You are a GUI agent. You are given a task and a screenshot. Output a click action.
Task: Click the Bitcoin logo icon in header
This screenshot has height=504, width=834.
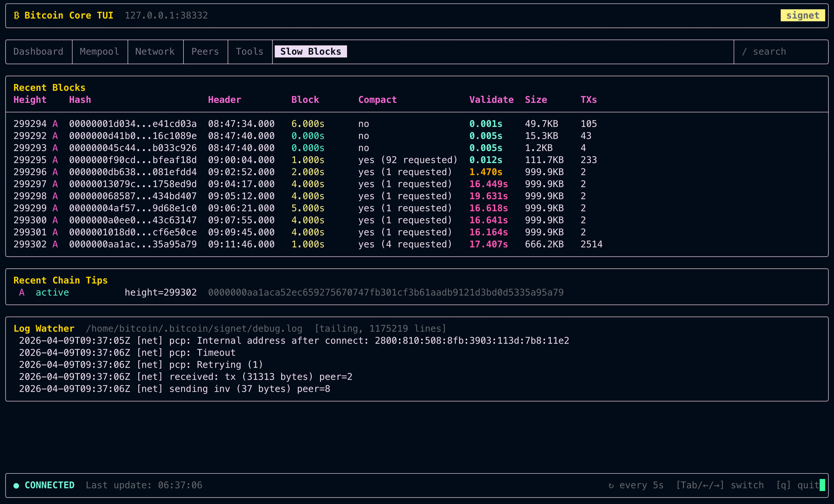[x=17, y=16]
